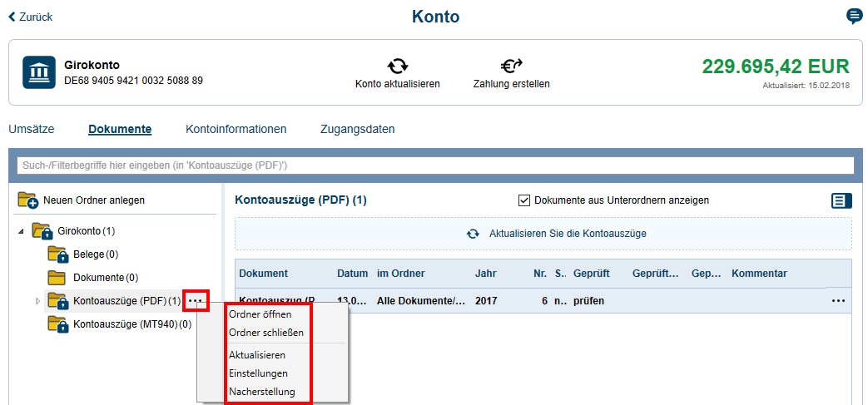Select the Dokumente tab
Screen dimensions: 868x405
click(x=120, y=130)
